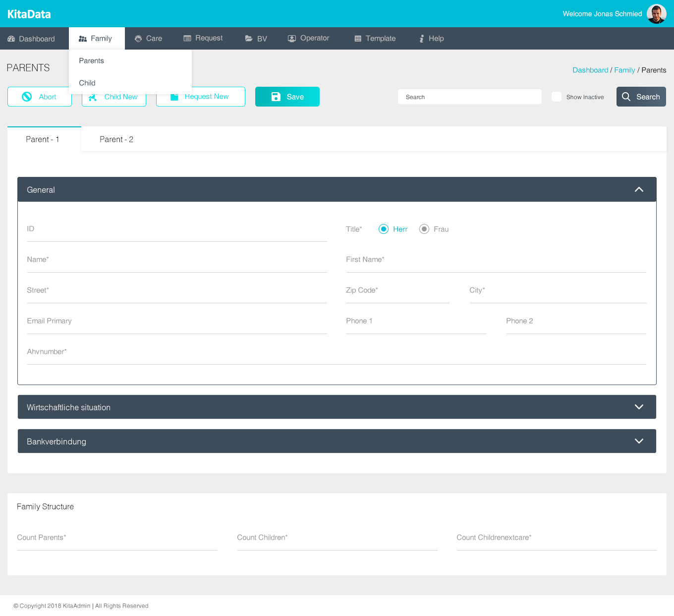The height and width of the screenshot is (616, 674).
Task: Select the Frau title radio button
Action: (x=424, y=229)
